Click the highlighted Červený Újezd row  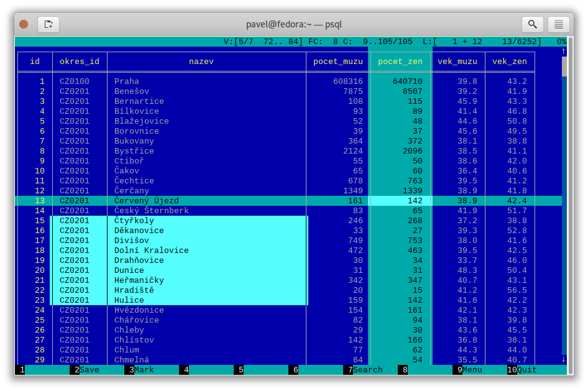(x=288, y=201)
